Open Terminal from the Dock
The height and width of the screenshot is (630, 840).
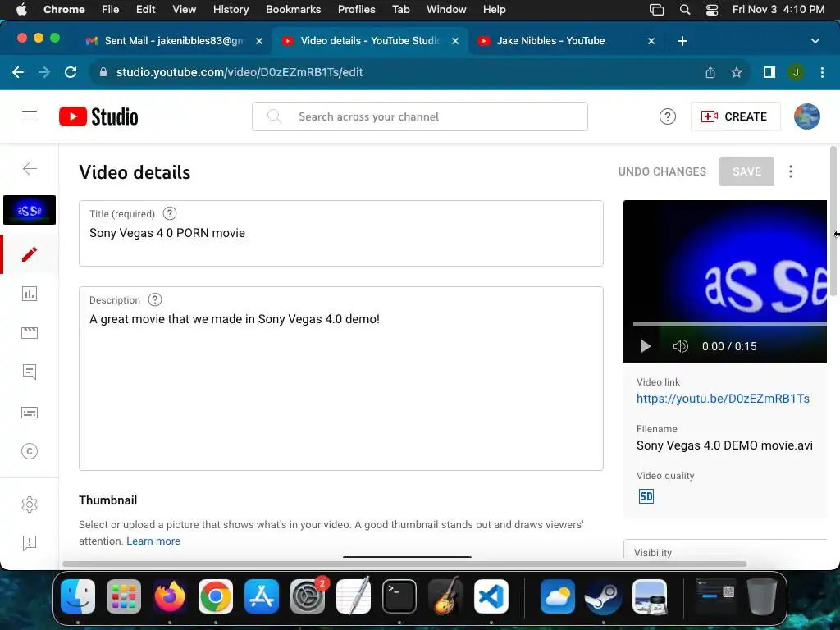[x=399, y=596]
